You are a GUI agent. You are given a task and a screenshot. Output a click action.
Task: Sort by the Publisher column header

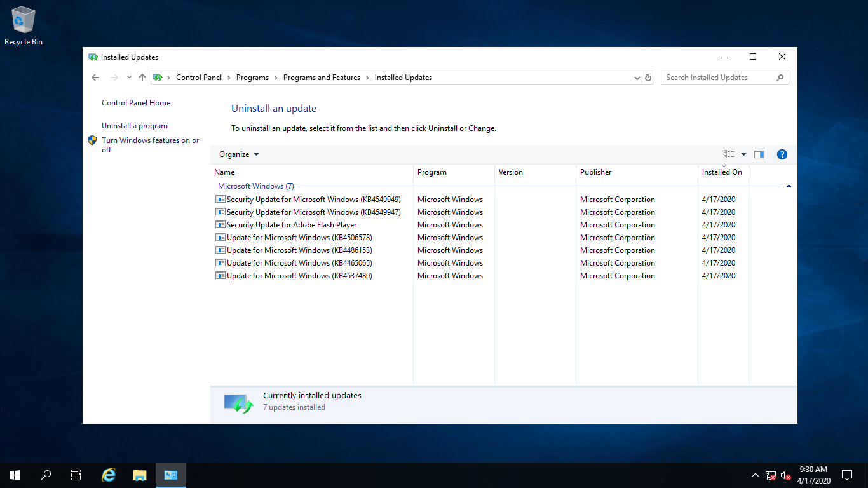(x=637, y=172)
